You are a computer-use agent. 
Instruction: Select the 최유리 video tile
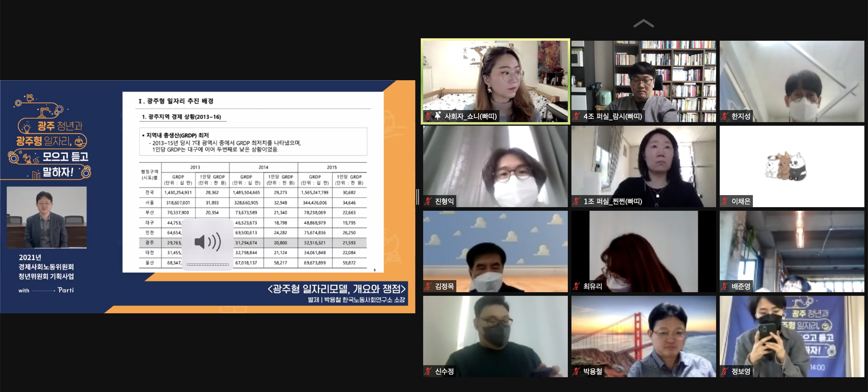(643, 251)
